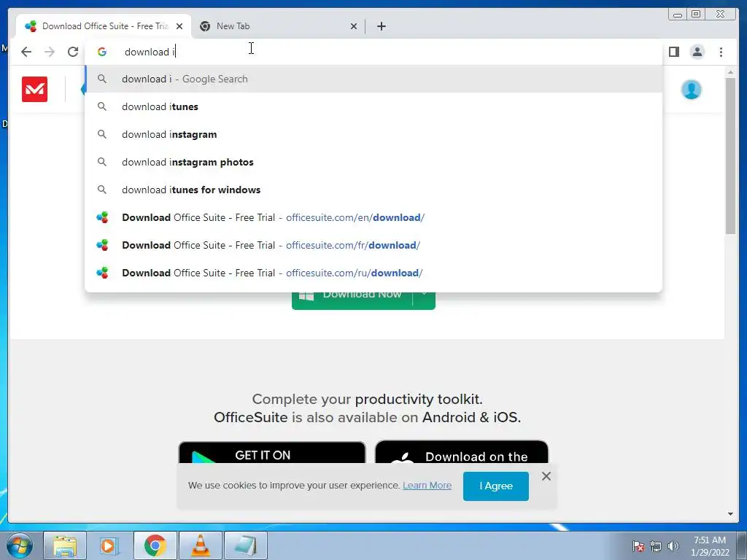Open the Chrome side panel icon
Screen dimensions: 747x560
tap(673, 52)
